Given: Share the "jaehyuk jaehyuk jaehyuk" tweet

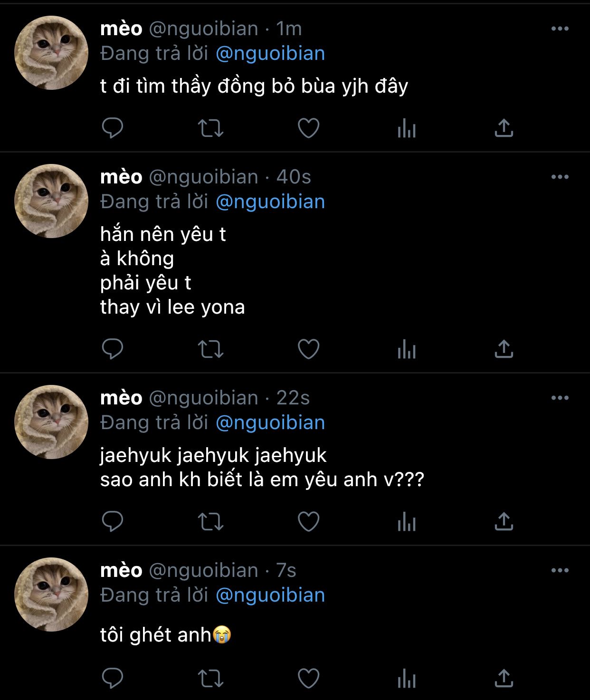Looking at the screenshot, I should [504, 522].
